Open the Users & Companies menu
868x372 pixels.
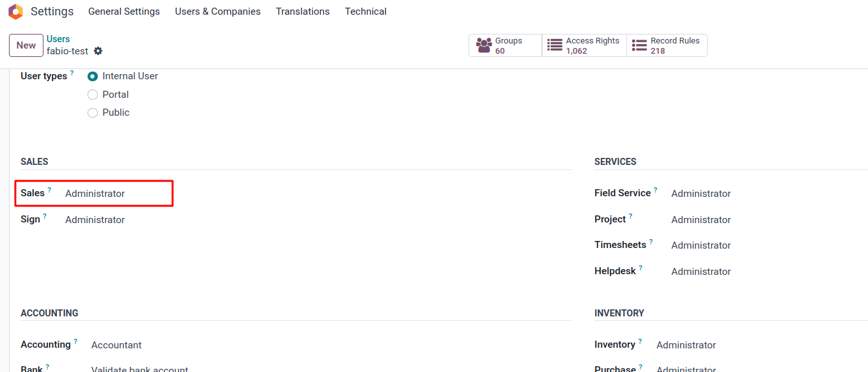point(217,12)
